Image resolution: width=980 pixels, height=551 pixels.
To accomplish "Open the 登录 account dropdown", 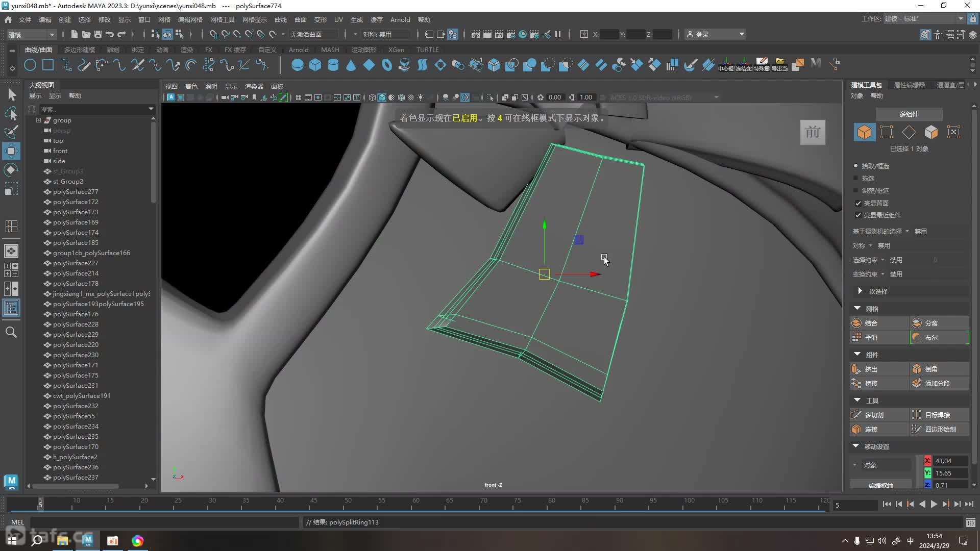I will point(716,34).
